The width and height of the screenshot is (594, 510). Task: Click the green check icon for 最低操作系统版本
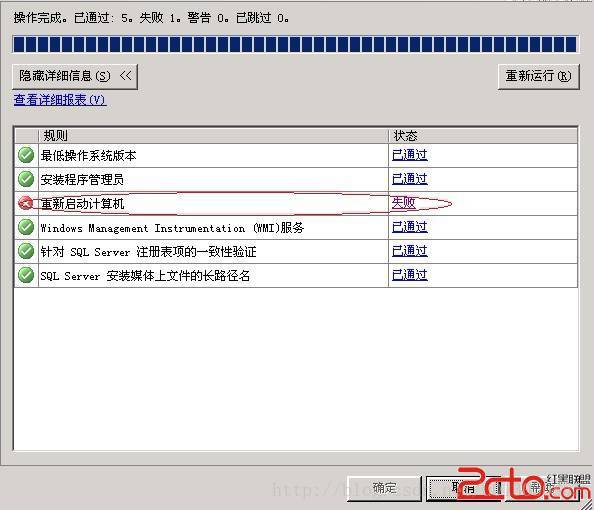click(x=26, y=155)
